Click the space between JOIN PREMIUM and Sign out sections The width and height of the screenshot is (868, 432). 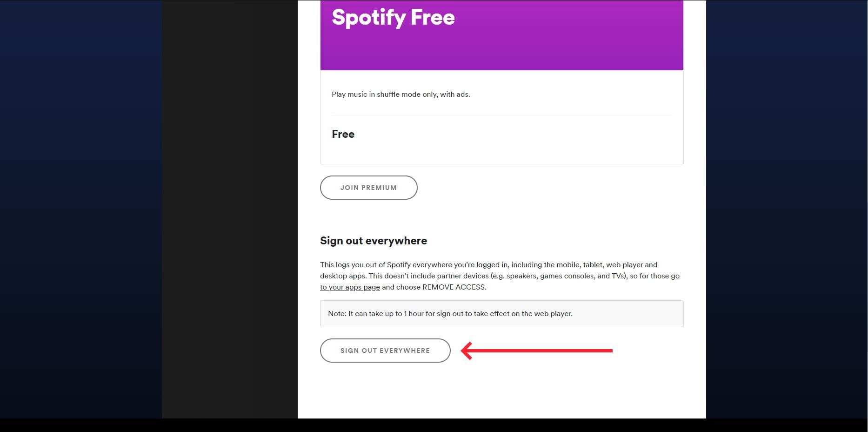501,216
